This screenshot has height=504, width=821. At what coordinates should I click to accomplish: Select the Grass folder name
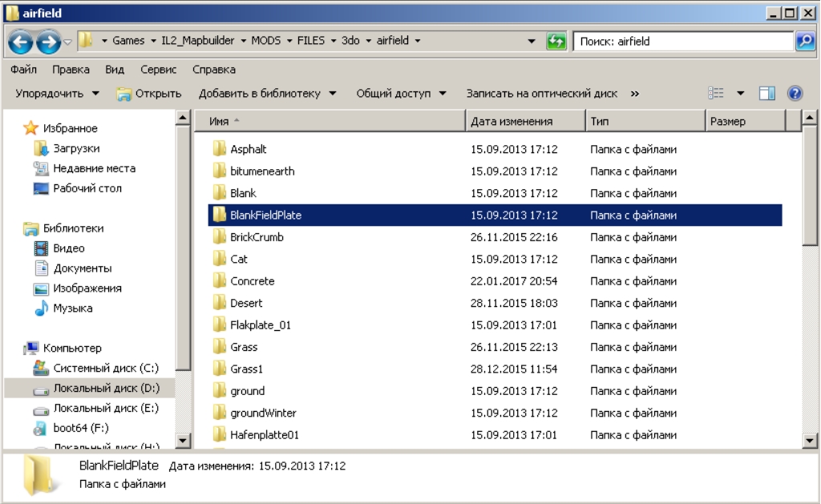tap(244, 347)
